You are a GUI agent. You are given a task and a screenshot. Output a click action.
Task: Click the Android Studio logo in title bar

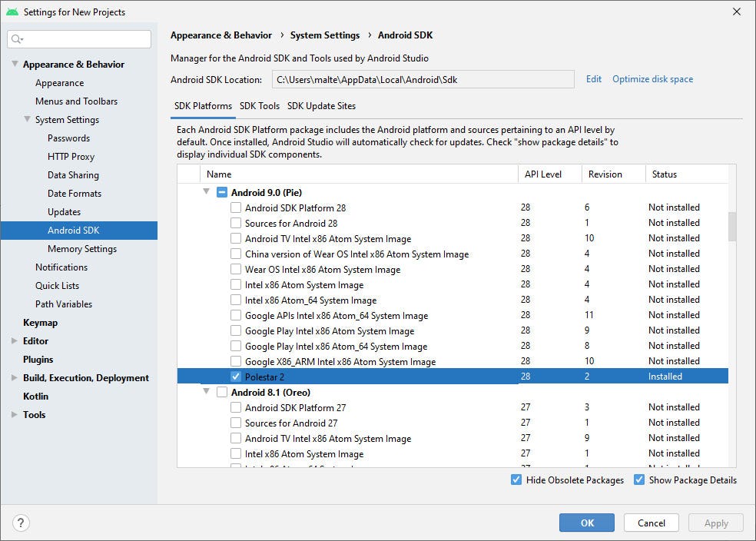(12, 12)
